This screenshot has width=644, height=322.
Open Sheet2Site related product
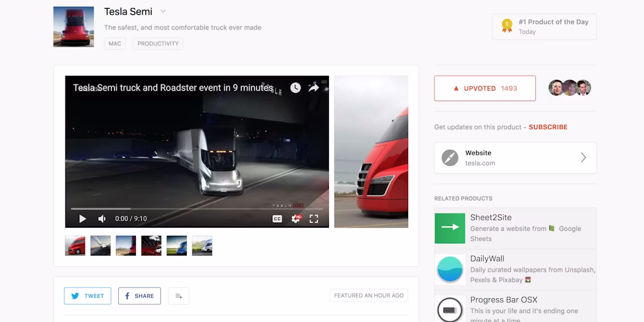click(x=516, y=228)
